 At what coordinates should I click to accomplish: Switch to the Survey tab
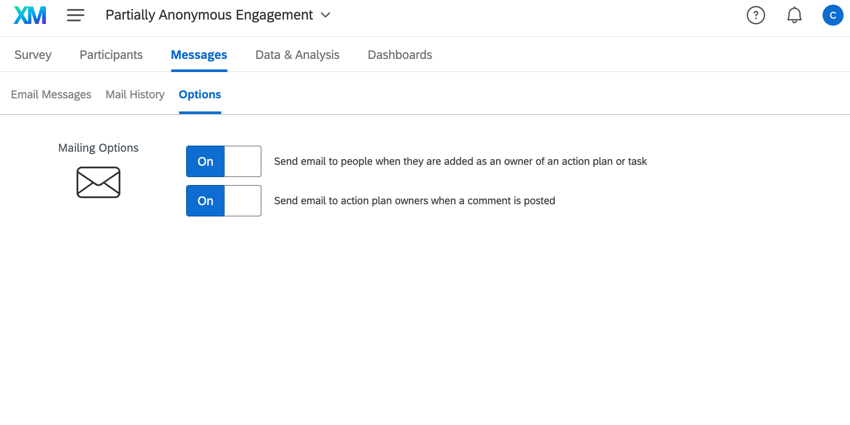click(x=33, y=55)
